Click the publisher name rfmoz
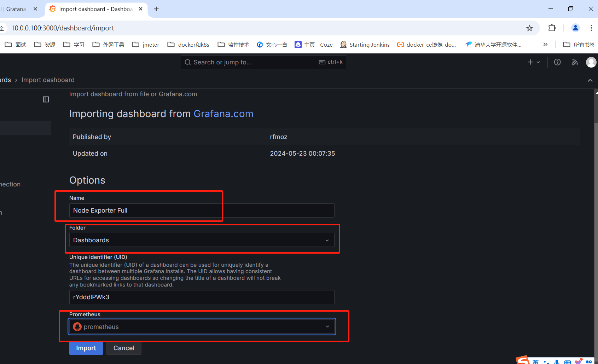The image size is (598, 364). [x=279, y=137]
